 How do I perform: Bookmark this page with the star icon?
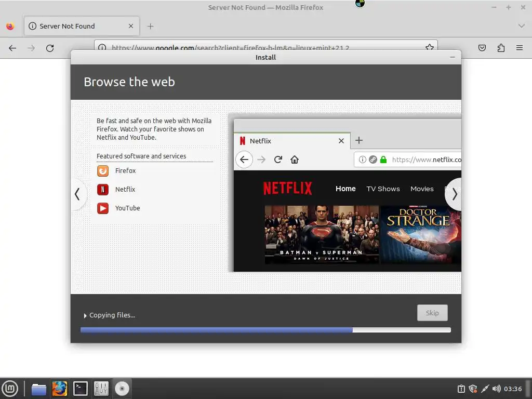[430, 47]
